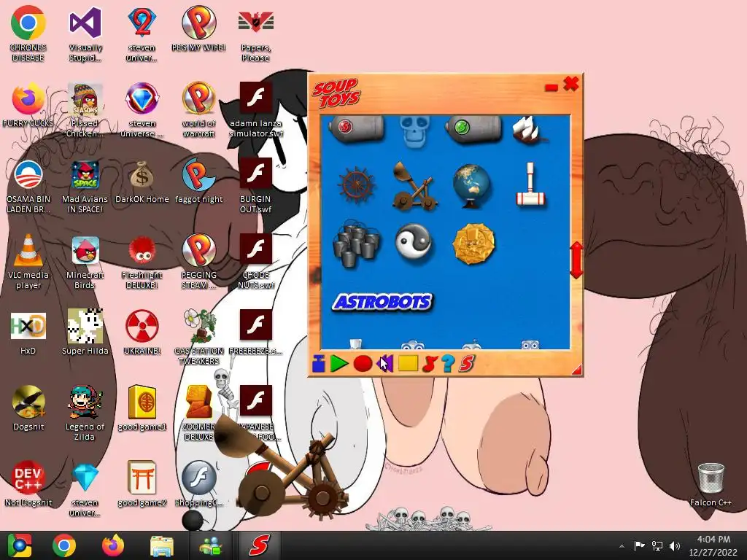Select the yin-yang ball toy

(x=414, y=243)
